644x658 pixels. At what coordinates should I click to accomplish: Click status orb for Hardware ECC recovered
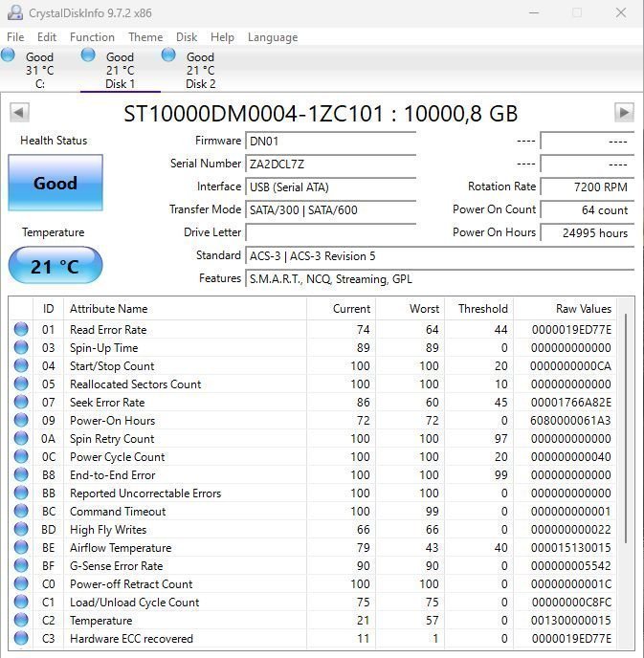pyautogui.click(x=21, y=639)
